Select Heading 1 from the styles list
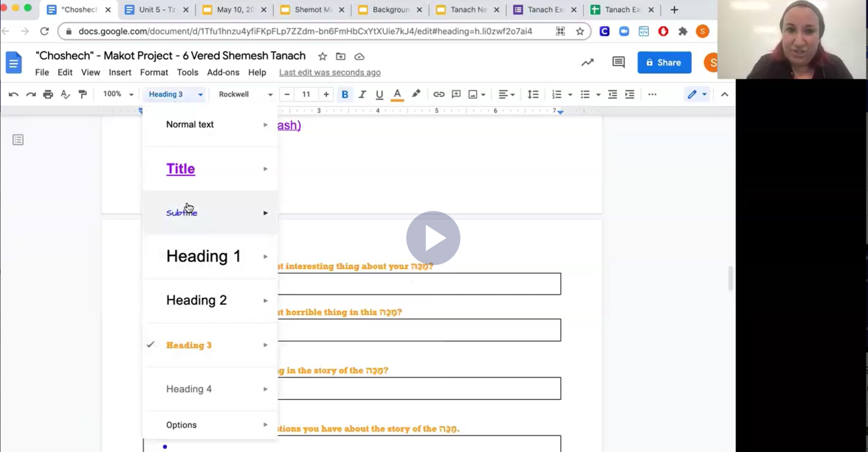868x452 pixels. coord(203,256)
